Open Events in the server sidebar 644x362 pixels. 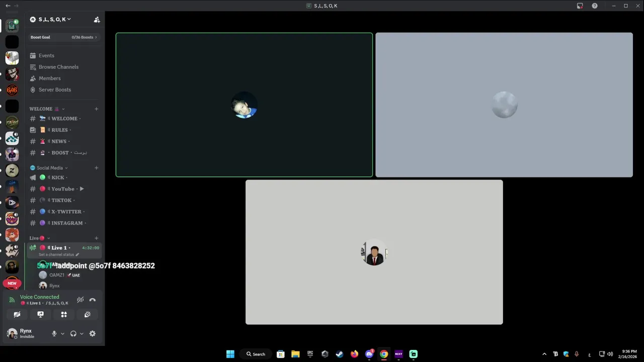tap(64, 56)
